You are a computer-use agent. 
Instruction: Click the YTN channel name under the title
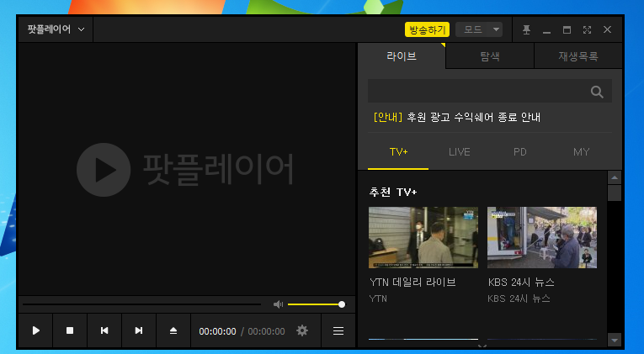[378, 299]
